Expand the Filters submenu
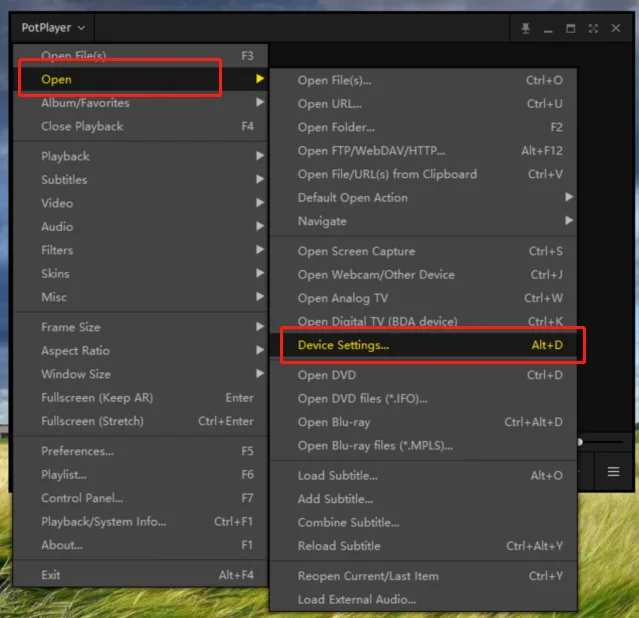This screenshot has width=639, height=618. tap(141, 250)
